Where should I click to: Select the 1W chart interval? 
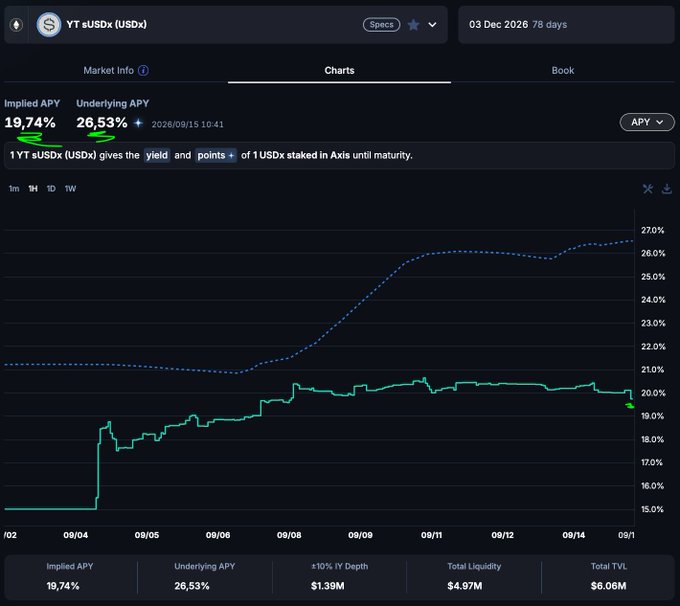[70, 189]
